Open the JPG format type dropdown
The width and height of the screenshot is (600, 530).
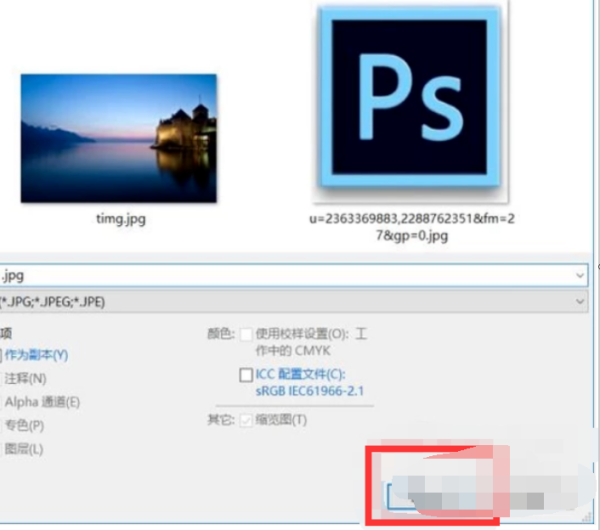[x=294, y=302]
